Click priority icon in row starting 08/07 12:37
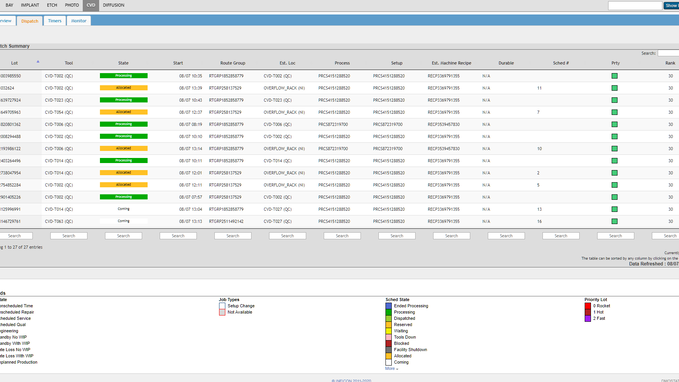679x382 pixels. [x=614, y=112]
